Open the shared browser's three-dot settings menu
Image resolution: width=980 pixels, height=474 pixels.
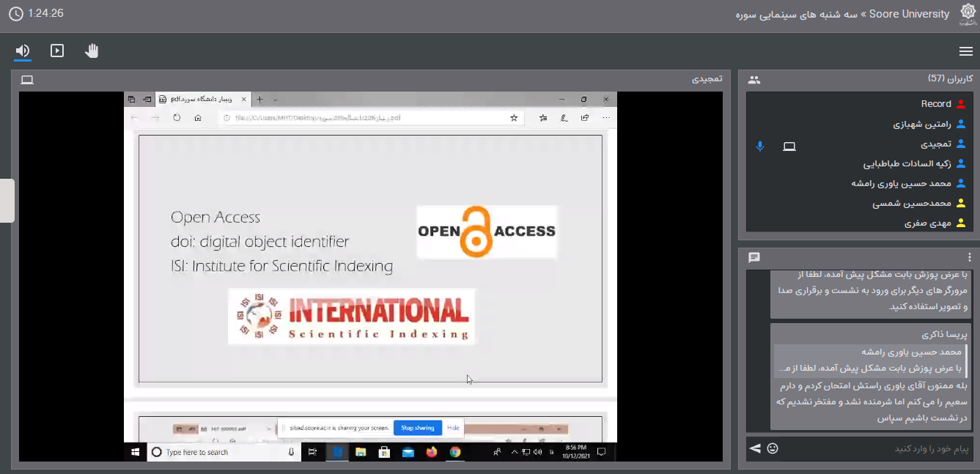[x=606, y=118]
